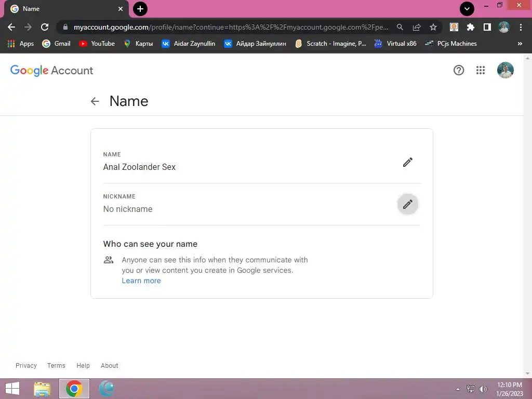This screenshot has width=532, height=399.
Task: Click browser back navigation arrow
Action: (11, 27)
